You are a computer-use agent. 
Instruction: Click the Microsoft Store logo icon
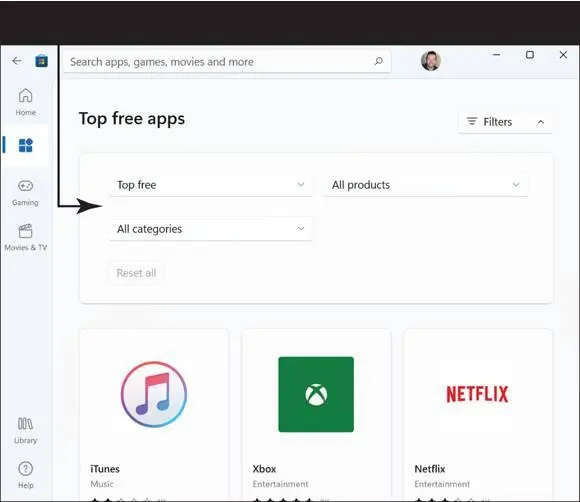(41, 61)
